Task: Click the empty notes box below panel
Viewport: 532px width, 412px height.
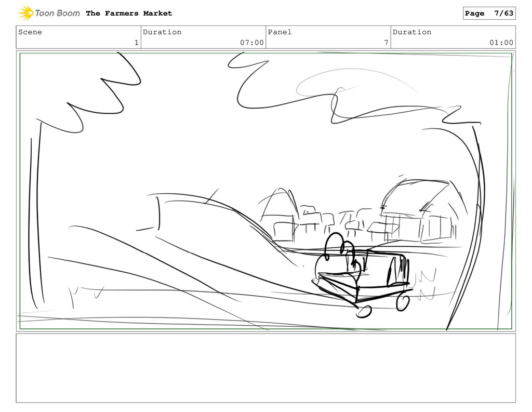Action: tap(265, 368)
